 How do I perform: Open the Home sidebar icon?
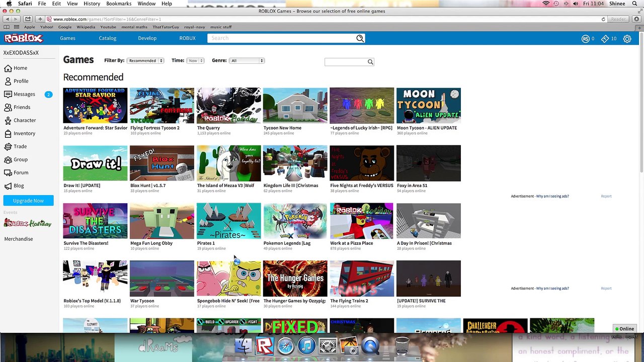tap(8, 68)
